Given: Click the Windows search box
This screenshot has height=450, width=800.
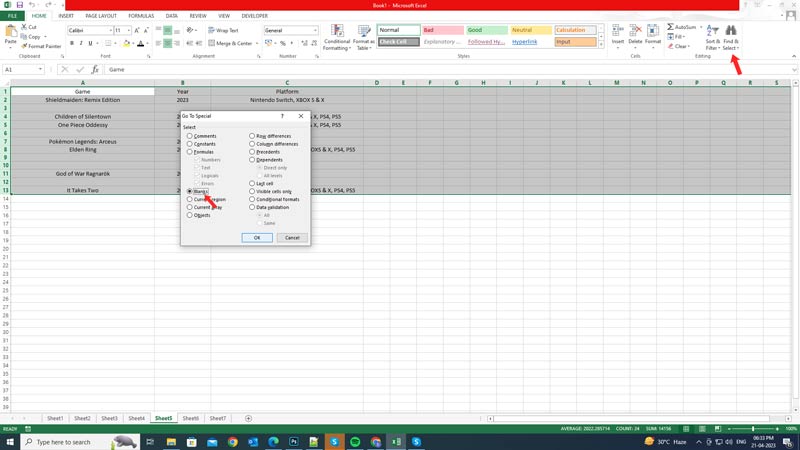Looking at the screenshot, I should tap(81, 442).
